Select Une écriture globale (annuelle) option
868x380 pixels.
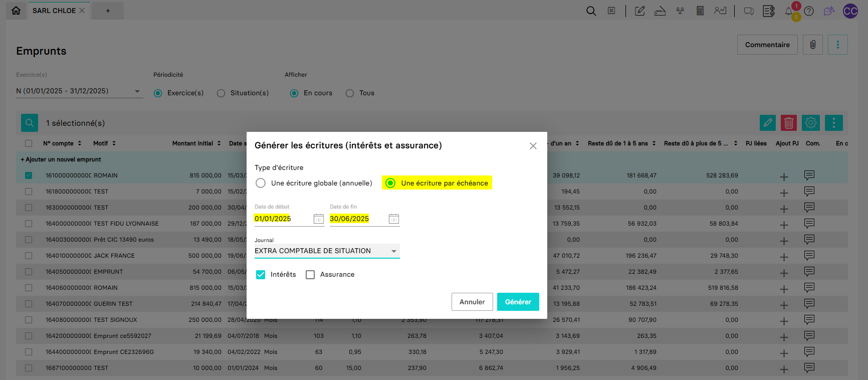click(261, 183)
